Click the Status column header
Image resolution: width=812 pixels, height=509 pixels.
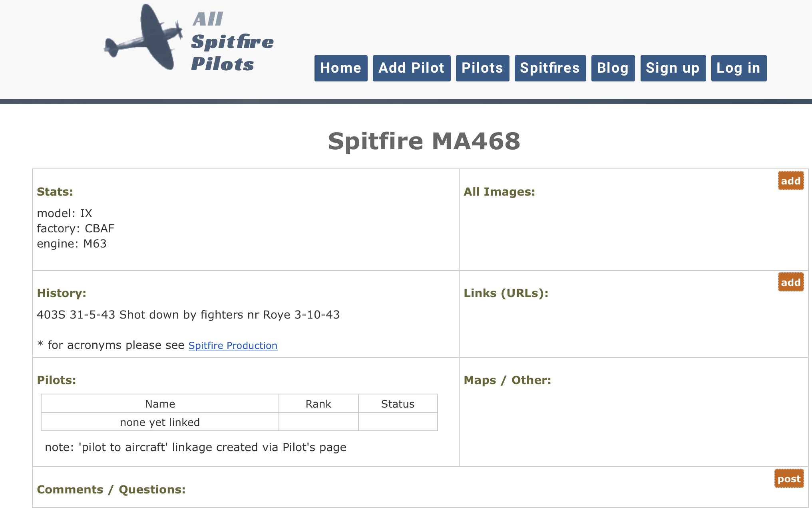[x=398, y=404]
